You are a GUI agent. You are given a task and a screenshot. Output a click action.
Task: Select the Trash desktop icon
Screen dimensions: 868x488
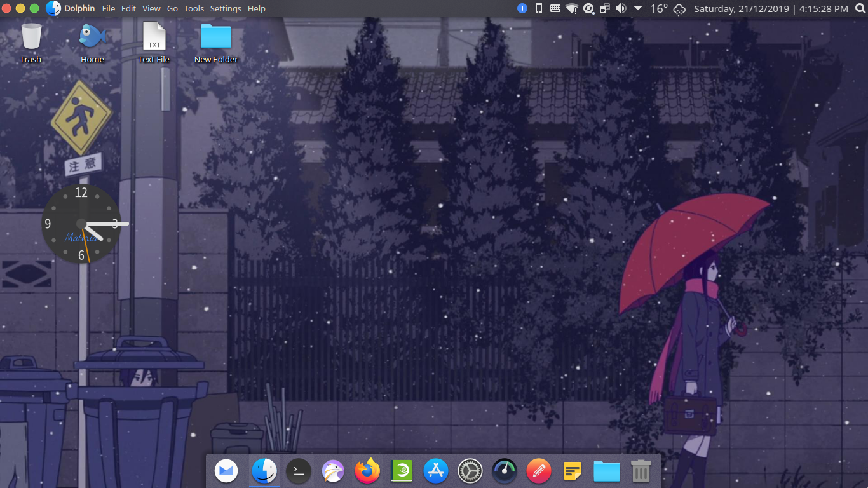click(31, 43)
